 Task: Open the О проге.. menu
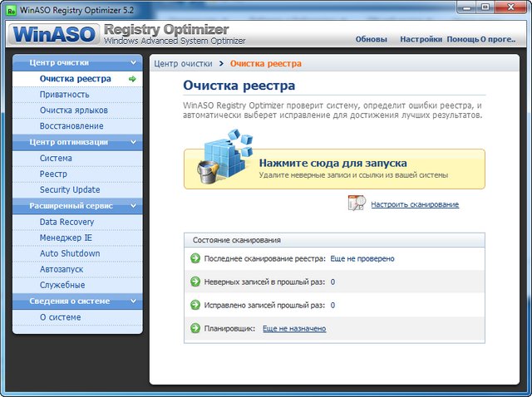click(x=498, y=39)
